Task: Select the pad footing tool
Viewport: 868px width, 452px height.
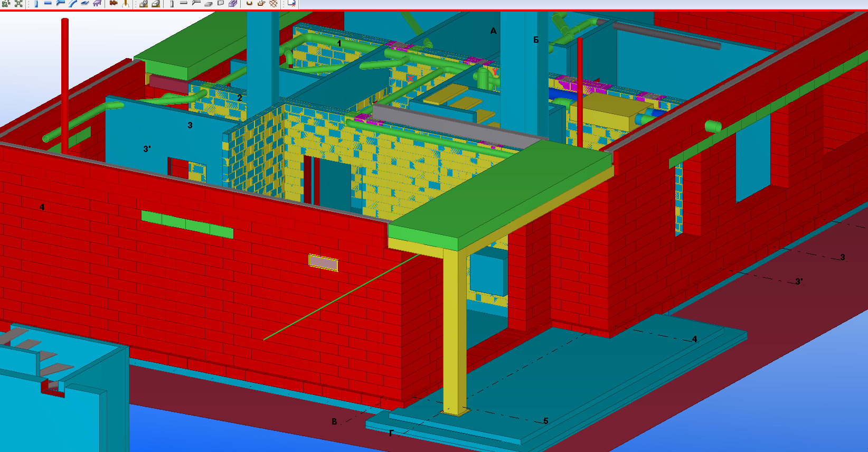Action: pyautogui.click(x=143, y=3)
